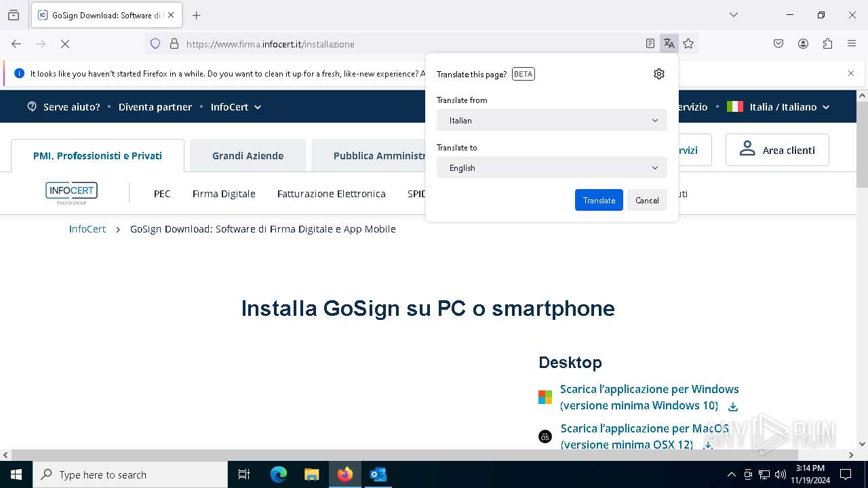The height and width of the screenshot is (488, 868).
Task: Click the Translate button
Action: coord(599,200)
